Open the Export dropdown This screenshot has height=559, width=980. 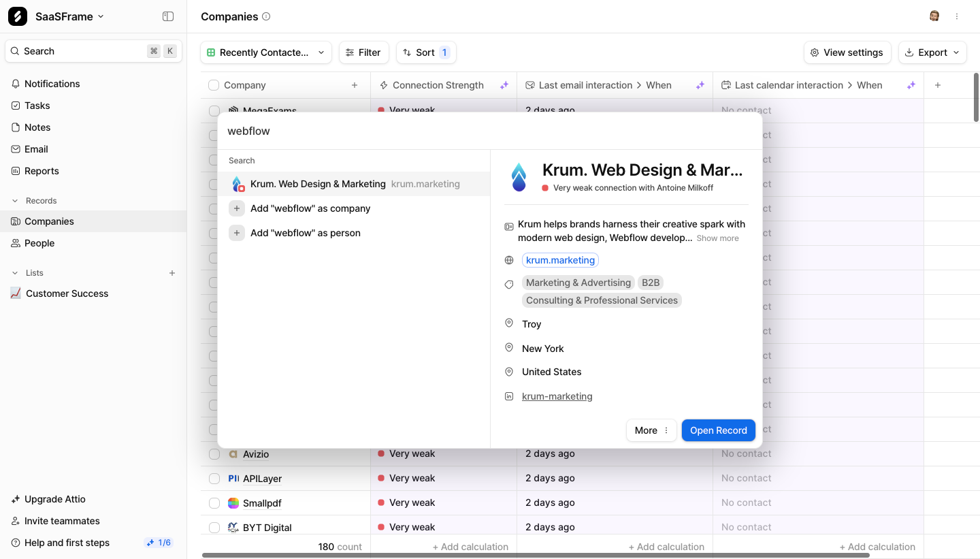click(x=932, y=52)
